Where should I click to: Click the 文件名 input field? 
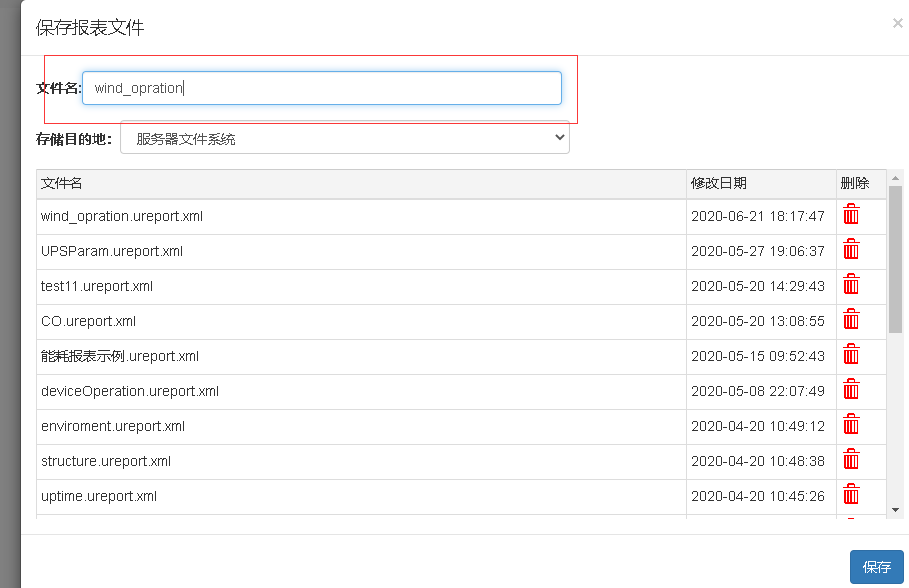point(322,88)
